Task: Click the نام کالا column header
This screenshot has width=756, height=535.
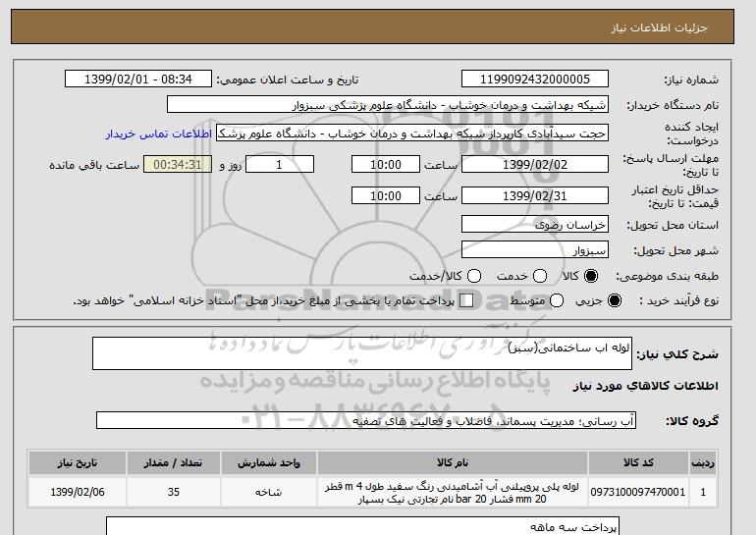Action: tap(452, 462)
